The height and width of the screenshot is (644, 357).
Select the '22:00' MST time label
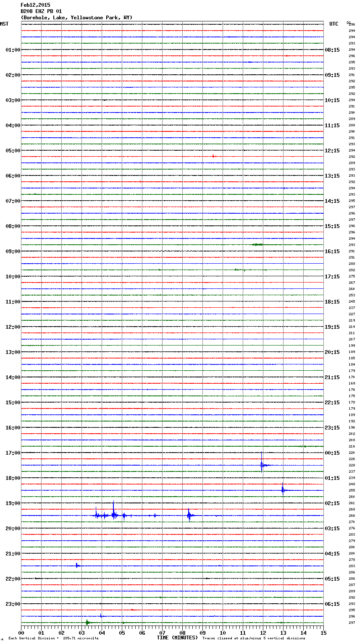(x=13, y=579)
